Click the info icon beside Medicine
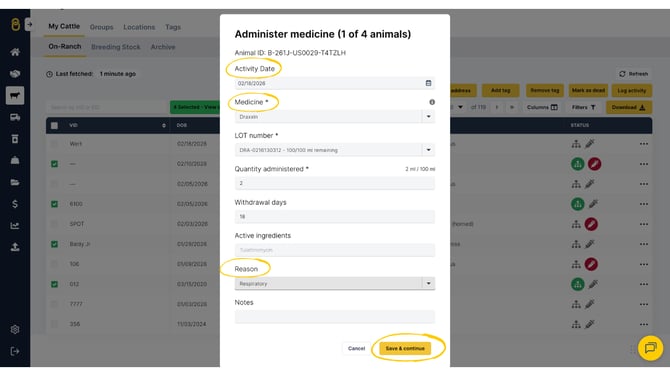Viewport: 670px width, 376px height. (432, 102)
